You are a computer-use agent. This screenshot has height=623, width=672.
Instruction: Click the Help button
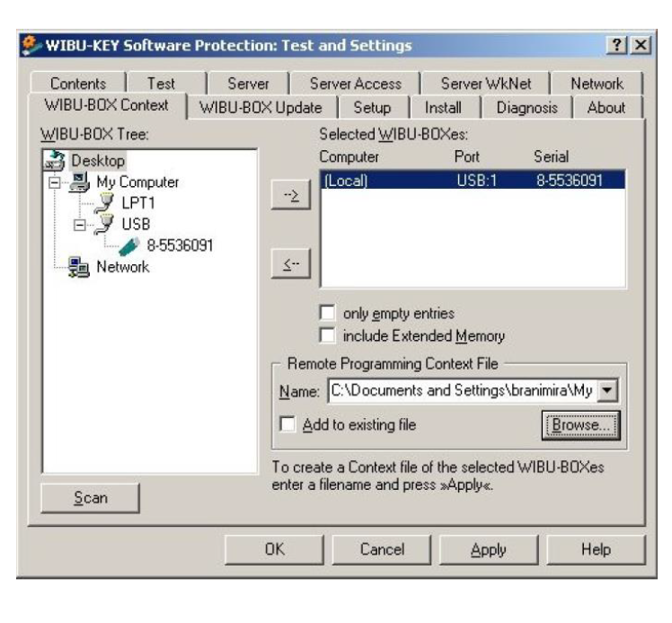(x=596, y=549)
